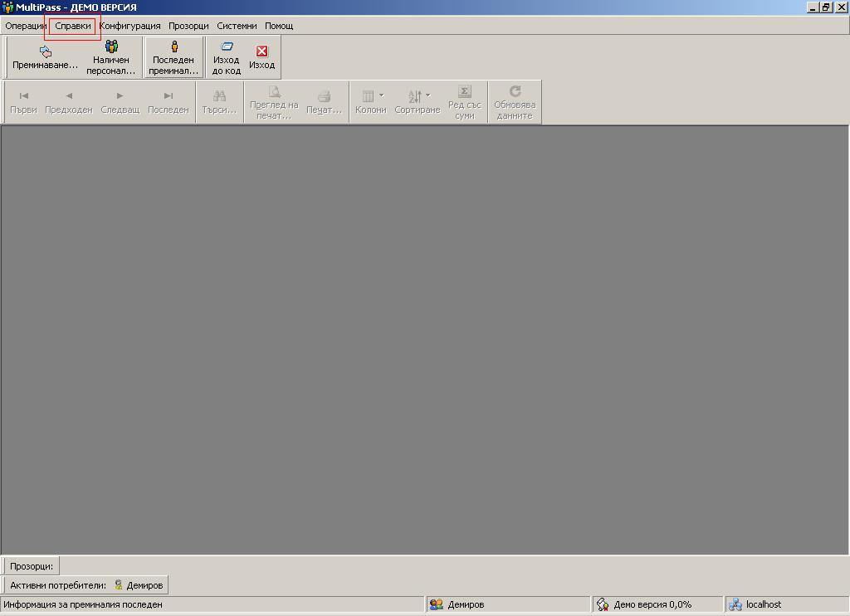
Task: Expand the Сортиране dropdown
Action: click(427, 95)
